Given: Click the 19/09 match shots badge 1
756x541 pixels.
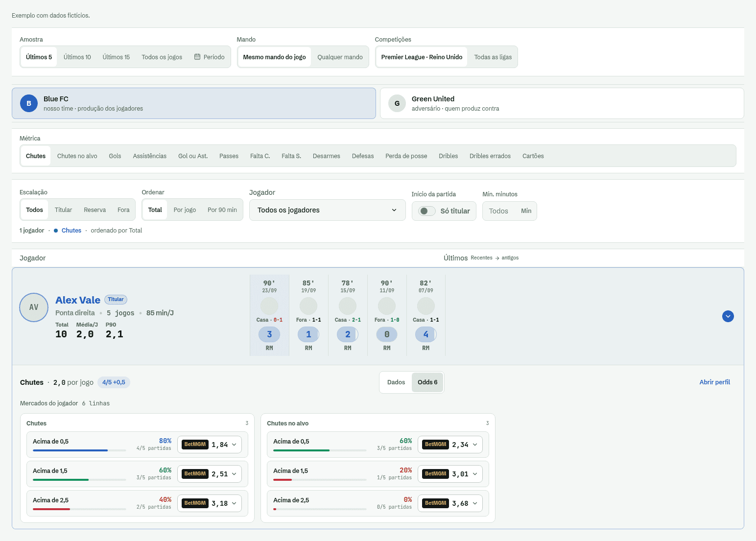Looking at the screenshot, I should click(308, 334).
